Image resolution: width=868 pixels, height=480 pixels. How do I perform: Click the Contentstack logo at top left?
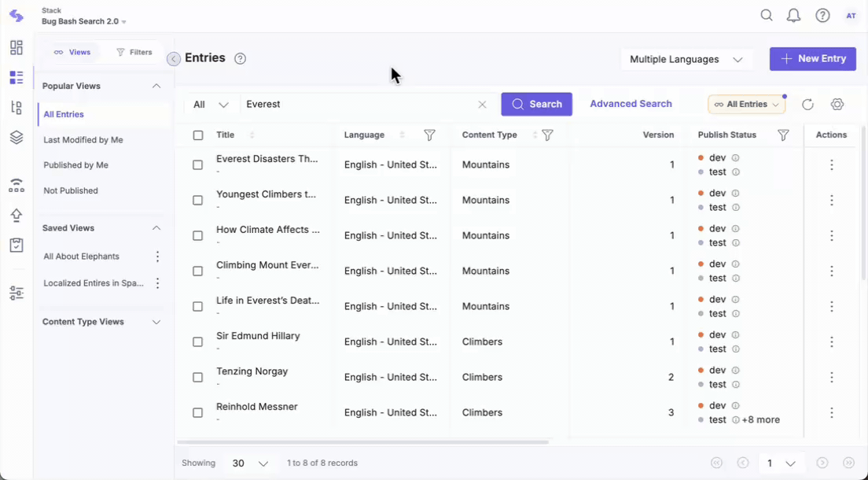pos(17,16)
